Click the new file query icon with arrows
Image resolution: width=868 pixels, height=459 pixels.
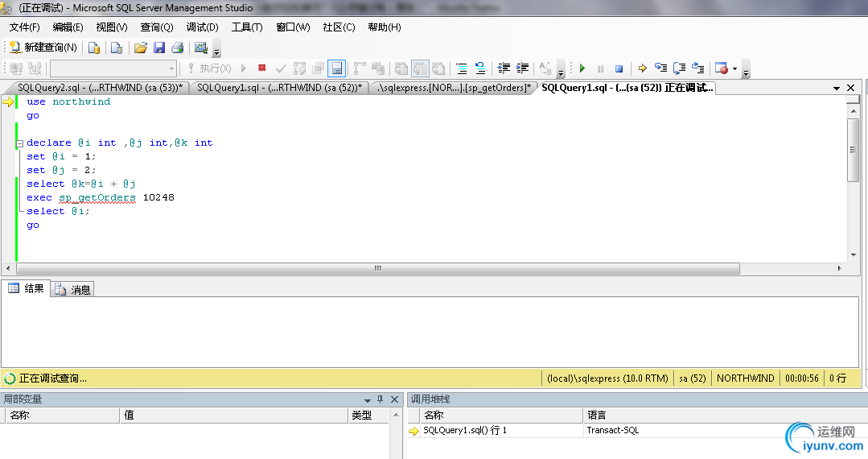point(117,48)
